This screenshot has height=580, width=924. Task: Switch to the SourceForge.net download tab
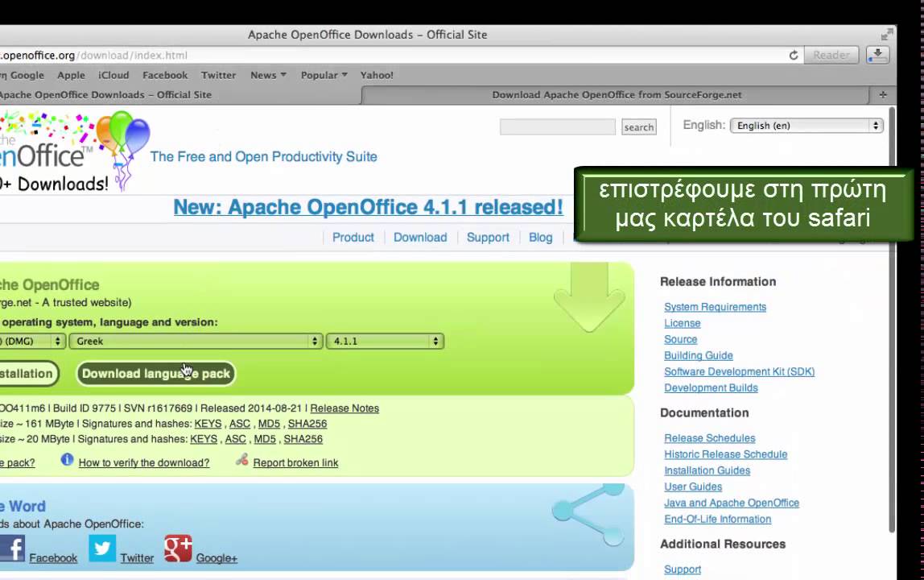tap(617, 94)
